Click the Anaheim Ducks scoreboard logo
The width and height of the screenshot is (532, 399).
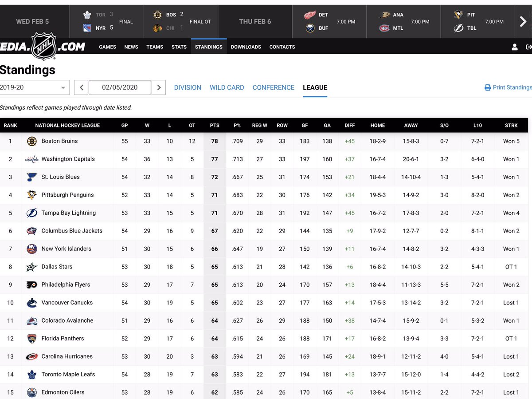pos(384,15)
